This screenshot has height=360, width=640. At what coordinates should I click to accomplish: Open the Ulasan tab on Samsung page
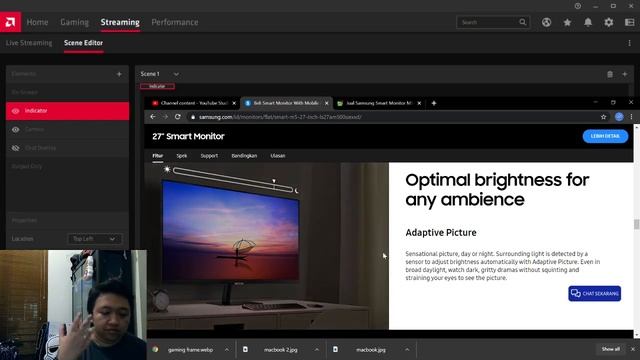(x=278, y=156)
